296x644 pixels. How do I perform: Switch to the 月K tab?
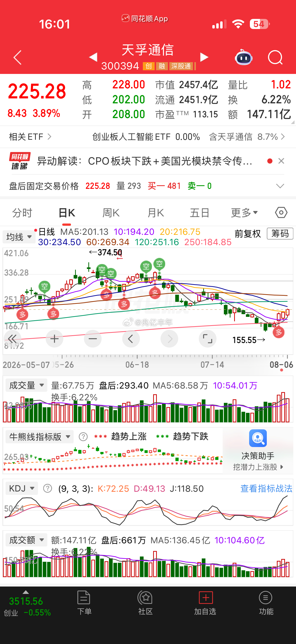[x=156, y=213]
